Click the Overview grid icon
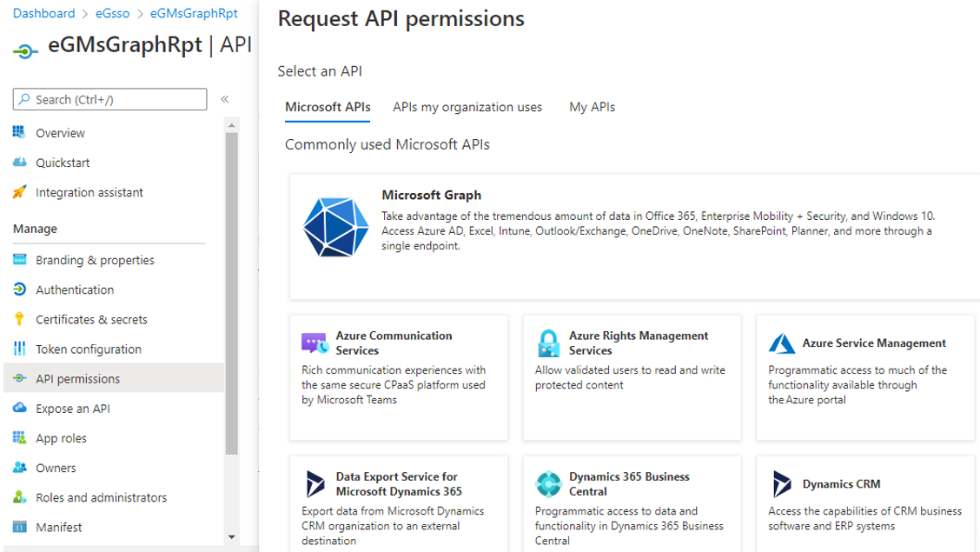 pyautogui.click(x=19, y=132)
